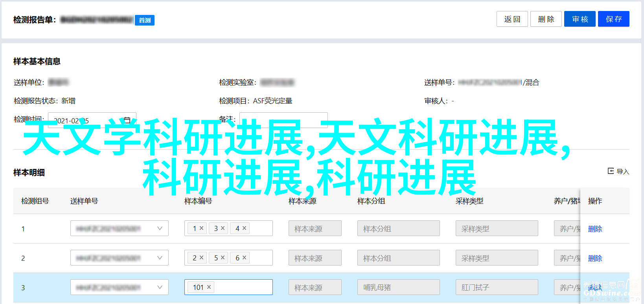Remove sample tag 3 in row 1
Viewport: 644px width, 304px height.
pyautogui.click(x=223, y=228)
